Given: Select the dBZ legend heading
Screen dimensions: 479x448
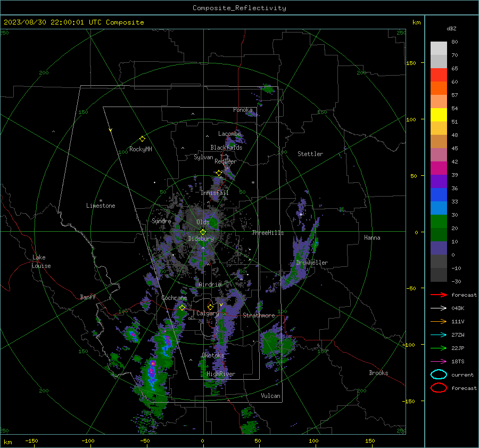Looking at the screenshot, I should pyautogui.click(x=451, y=29).
